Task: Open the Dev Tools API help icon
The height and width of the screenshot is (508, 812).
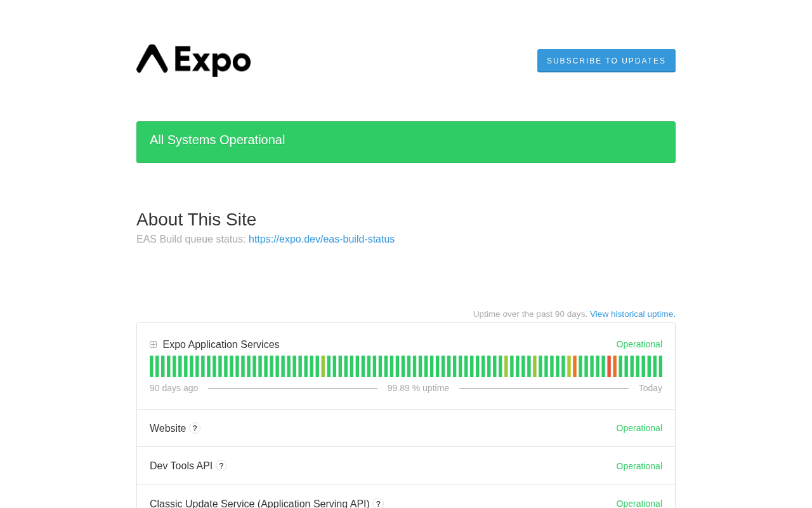Action: coord(221,466)
